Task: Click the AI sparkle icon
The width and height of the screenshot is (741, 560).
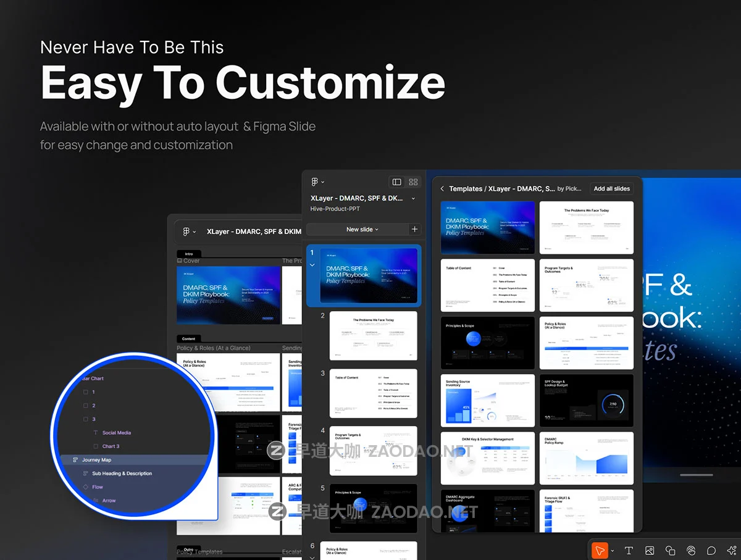Action: 732,551
